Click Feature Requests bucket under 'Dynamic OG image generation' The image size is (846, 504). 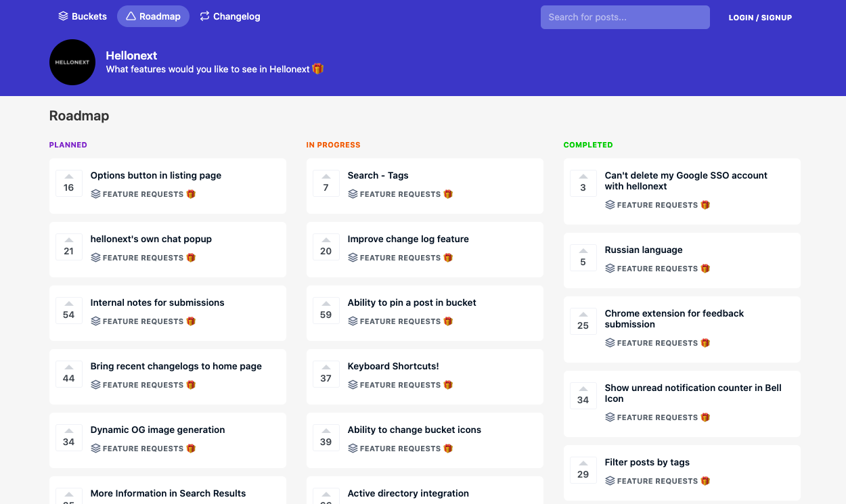click(x=143, y=449)
